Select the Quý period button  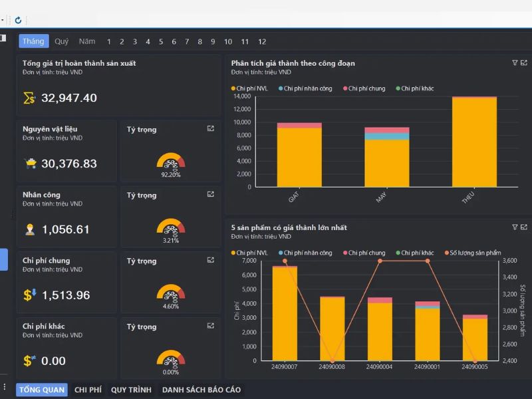click(62, 41)
